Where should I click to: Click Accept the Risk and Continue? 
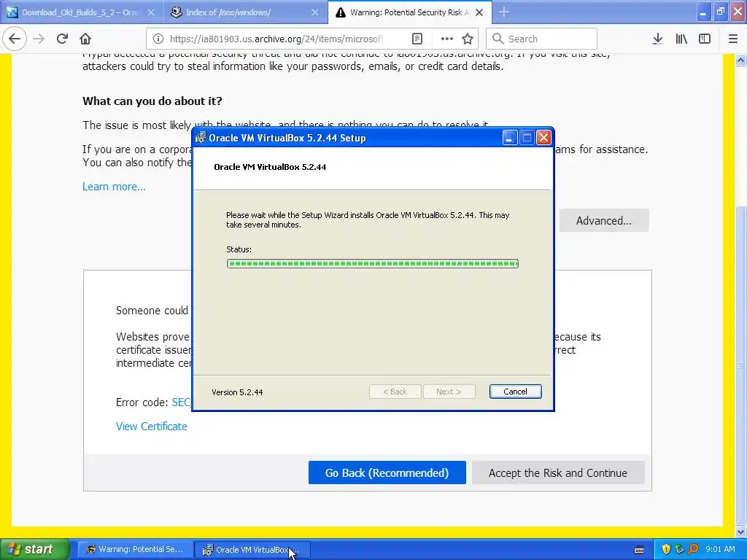tap(558, 472)
